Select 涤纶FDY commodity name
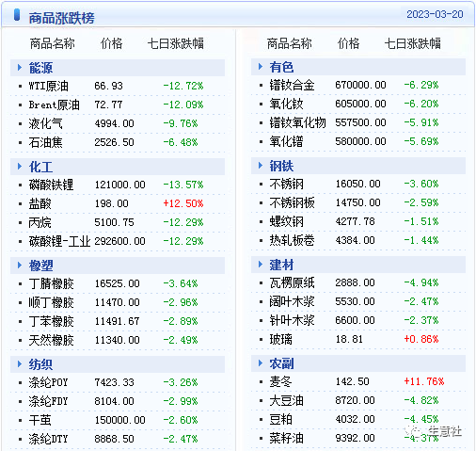476x451 pixels. click(48, 401)
